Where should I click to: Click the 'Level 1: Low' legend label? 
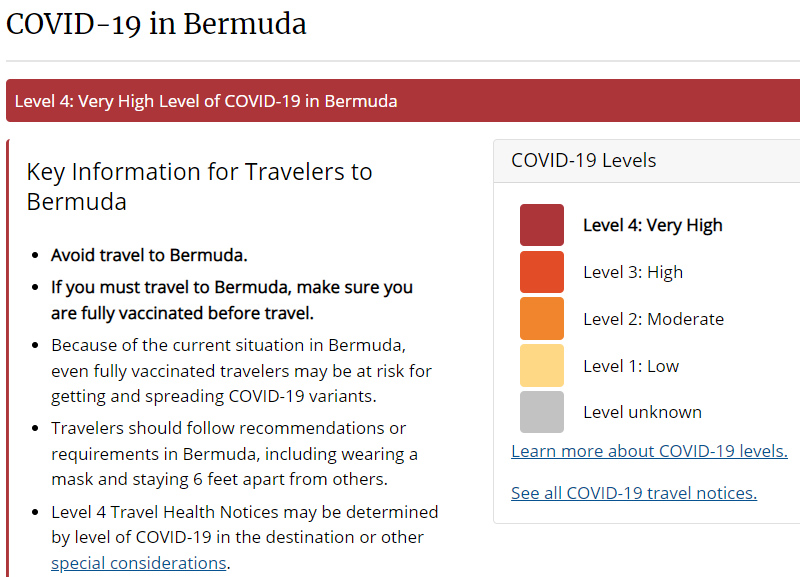pyautogui.click(x=631, y=366)
